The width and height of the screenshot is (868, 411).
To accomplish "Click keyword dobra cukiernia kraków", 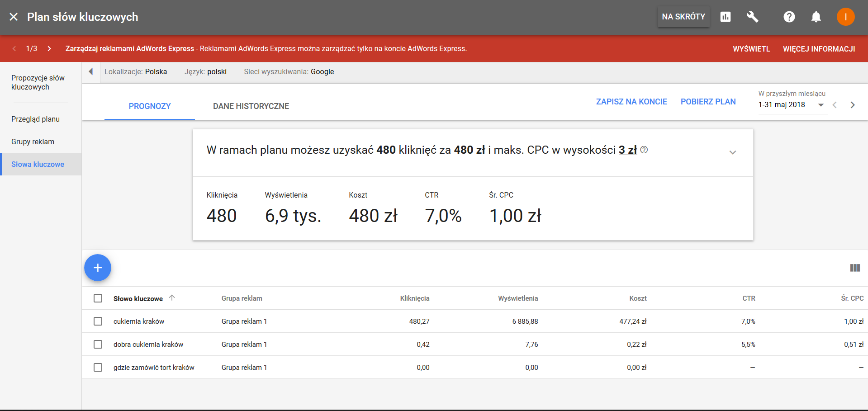I will pyautogui.click(x=148, y=345).
